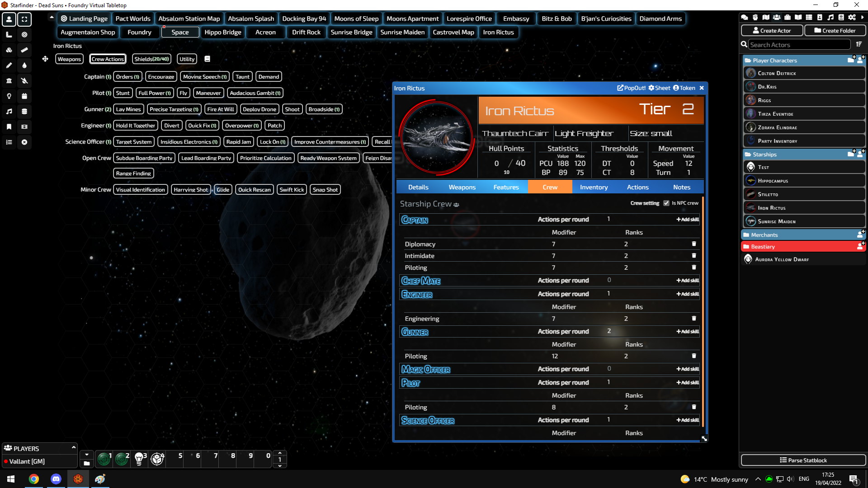Screen dimensions: 868x488
Task: Toggle the crossed-out droplet tool in left toolbar
Action: coord(24,81)
